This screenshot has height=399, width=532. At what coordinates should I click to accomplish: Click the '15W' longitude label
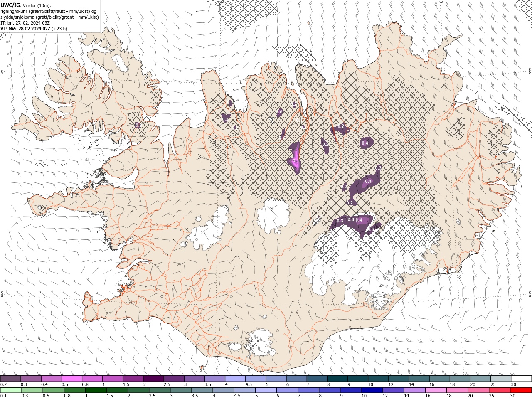(x=440, y=2)
